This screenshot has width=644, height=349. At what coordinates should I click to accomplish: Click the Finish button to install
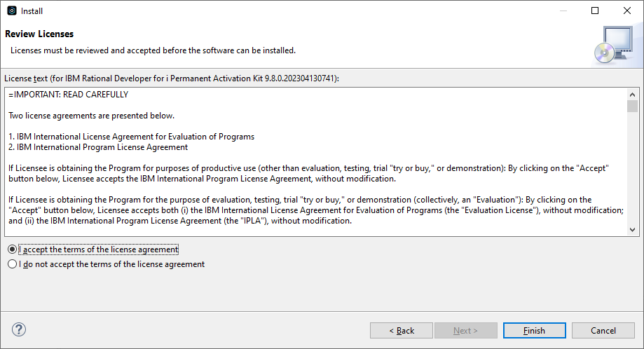point(535,331)
